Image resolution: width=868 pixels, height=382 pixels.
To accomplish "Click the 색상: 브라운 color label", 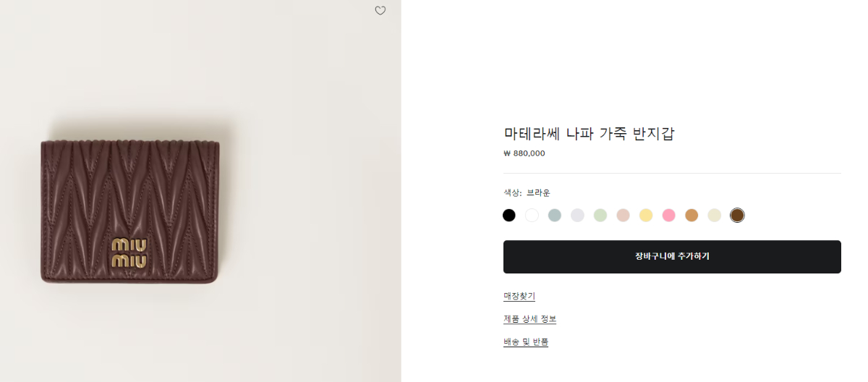I will [527, 192].
